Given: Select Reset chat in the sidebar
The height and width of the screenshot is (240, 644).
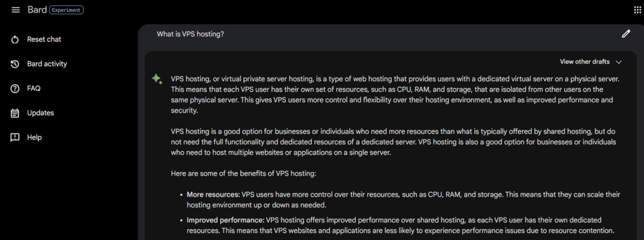Looking at the screenshot, I should coord(44,40).
